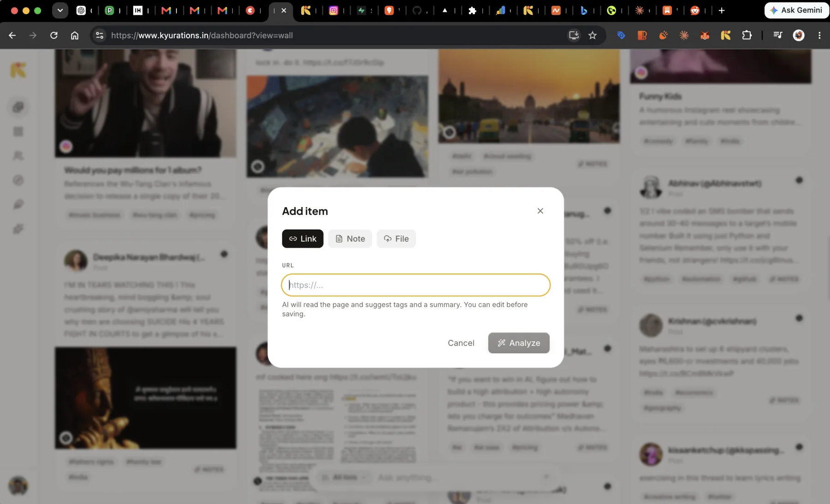Switch to the Note tab

350,238
